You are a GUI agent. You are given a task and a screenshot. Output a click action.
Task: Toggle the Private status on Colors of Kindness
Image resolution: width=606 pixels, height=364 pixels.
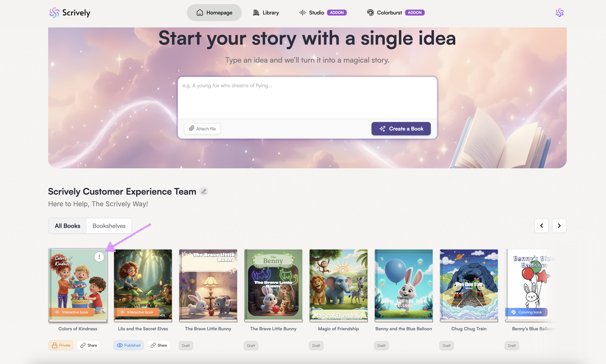coord(61,345)
